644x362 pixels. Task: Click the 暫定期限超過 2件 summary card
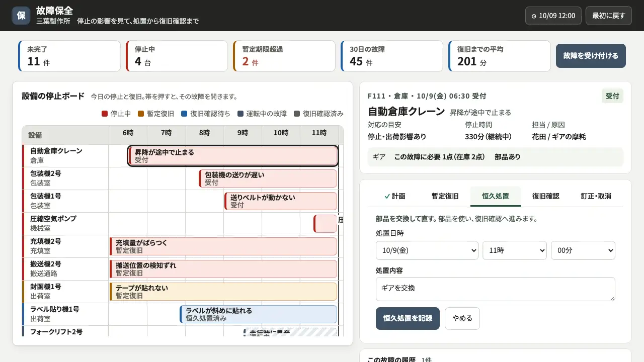coord(284,56)
